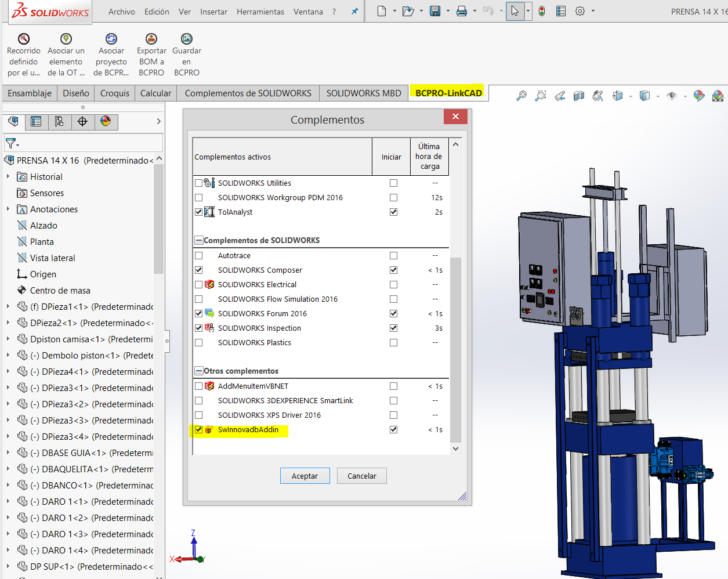728x579 pixels.
Task: Open the Archivo menu
Action: click(x=122, y=12)
